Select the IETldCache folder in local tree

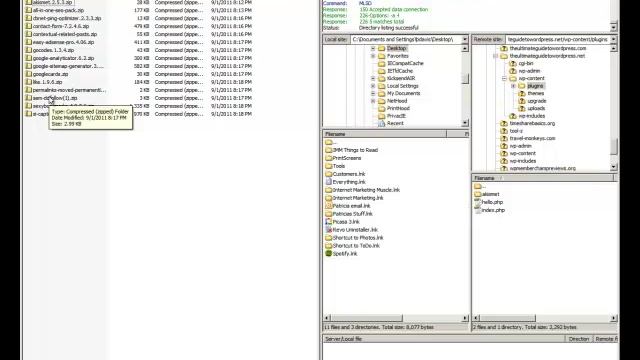pyautogui.click(x=400, y=71)
